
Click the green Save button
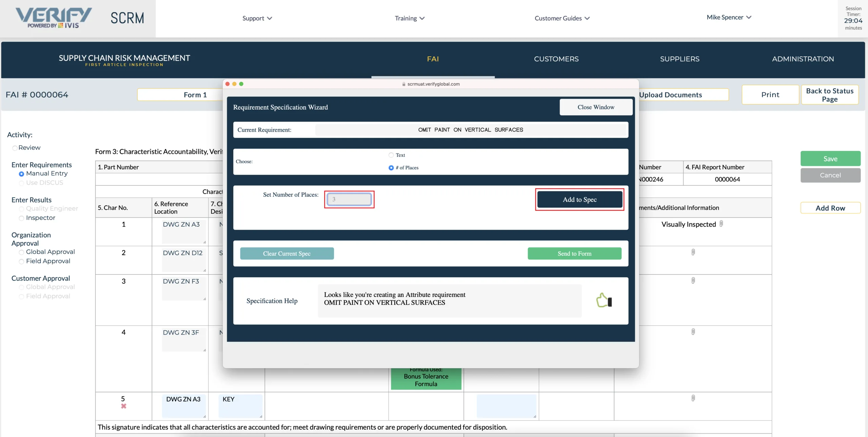(x=830, y=158)
